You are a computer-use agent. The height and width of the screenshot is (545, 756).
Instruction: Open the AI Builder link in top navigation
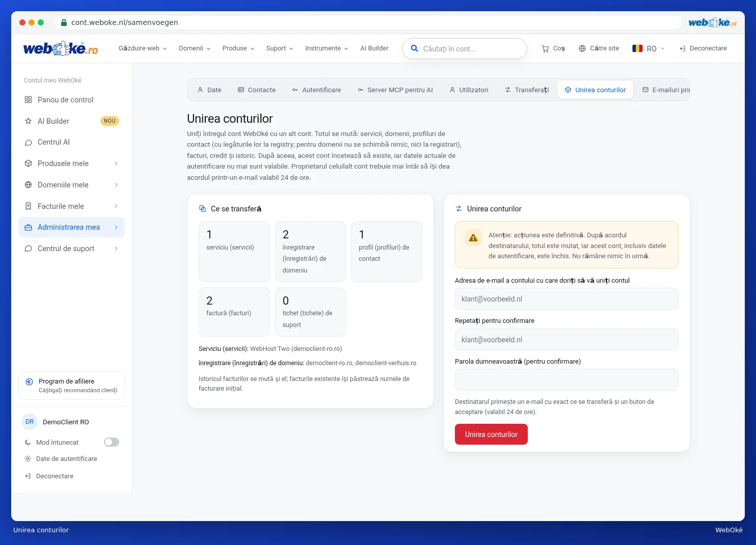374,48
